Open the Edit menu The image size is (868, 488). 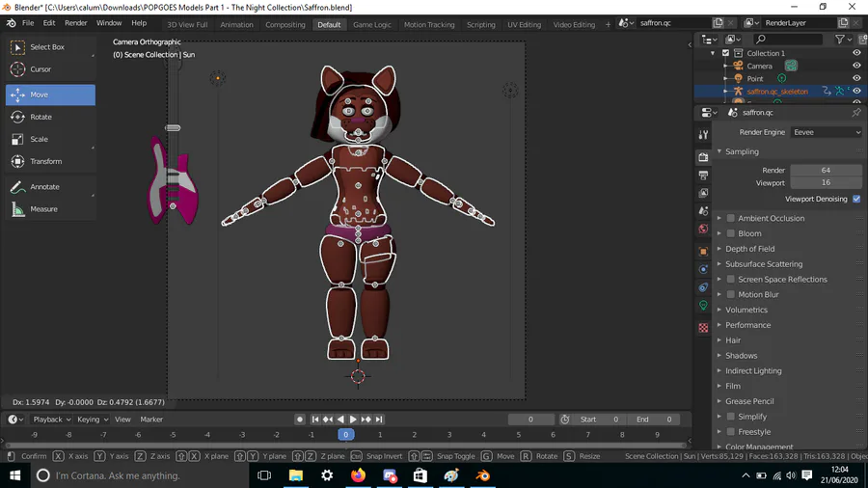[49, 23]
